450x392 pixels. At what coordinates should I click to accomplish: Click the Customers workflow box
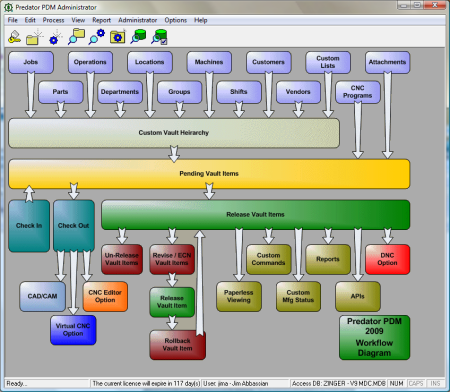[268, 62]
